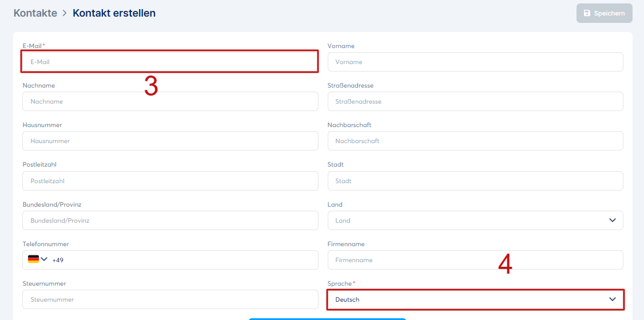Focus the E-Mail input field

(170, 62)
